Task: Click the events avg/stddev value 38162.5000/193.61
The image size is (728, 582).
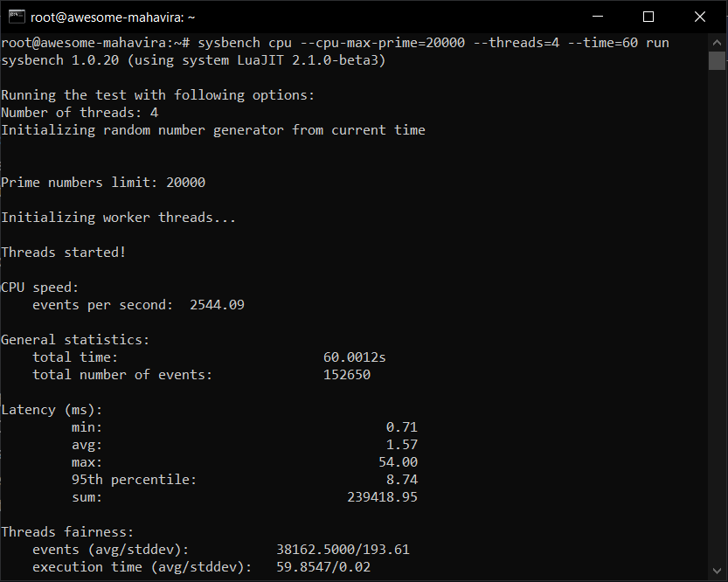Action: (343, 550)
